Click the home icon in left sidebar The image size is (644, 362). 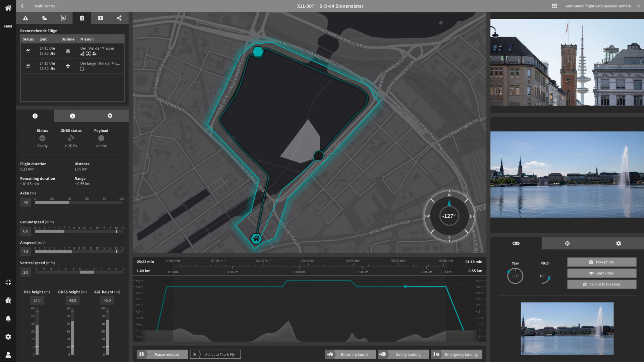8,8
